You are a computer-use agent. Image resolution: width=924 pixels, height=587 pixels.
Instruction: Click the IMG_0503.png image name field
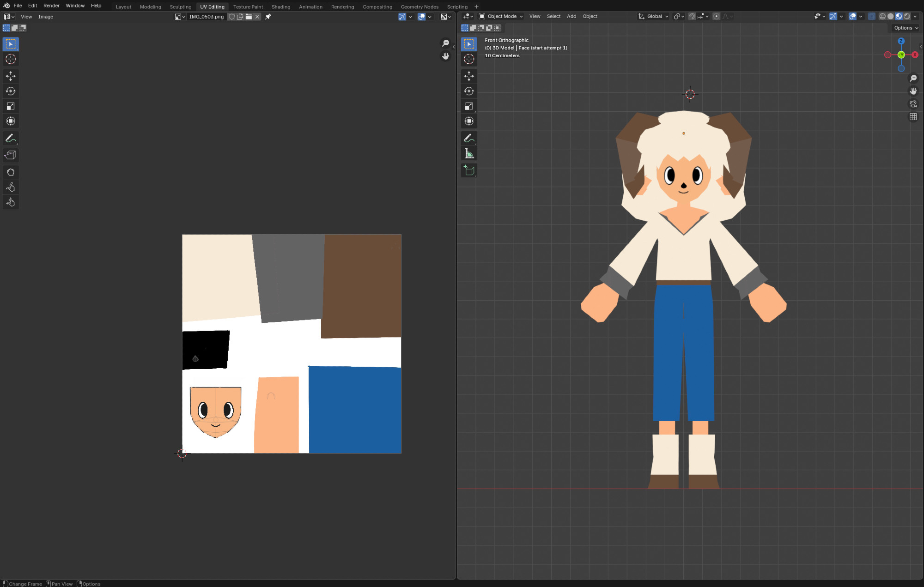point(206,17)
